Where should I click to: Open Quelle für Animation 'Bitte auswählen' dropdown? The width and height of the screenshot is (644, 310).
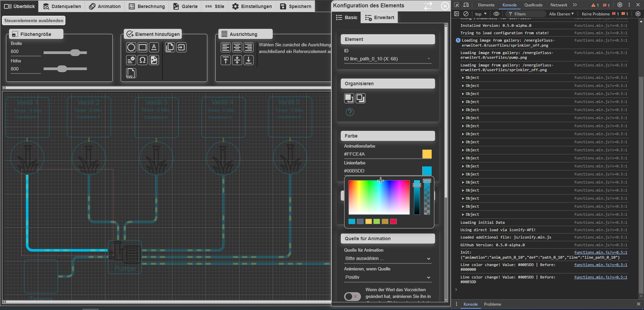click(388, 258)
